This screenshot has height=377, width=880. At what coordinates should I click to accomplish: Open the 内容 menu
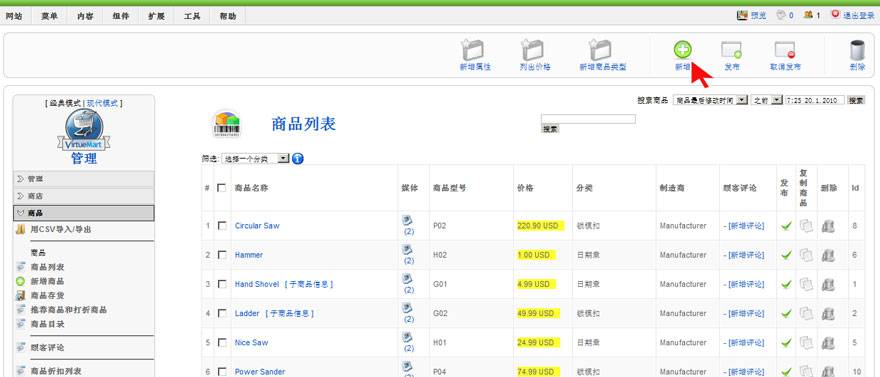pos(85,16)
